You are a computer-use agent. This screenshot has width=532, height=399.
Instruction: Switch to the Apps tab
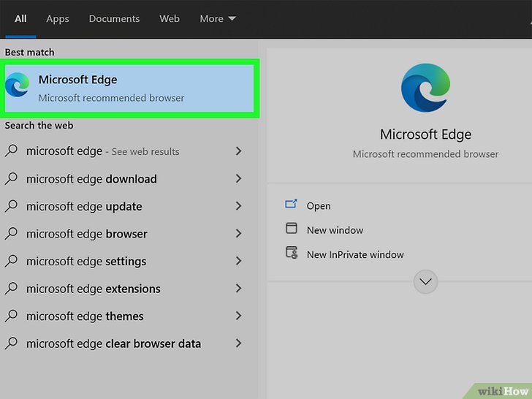click(58, 18)
